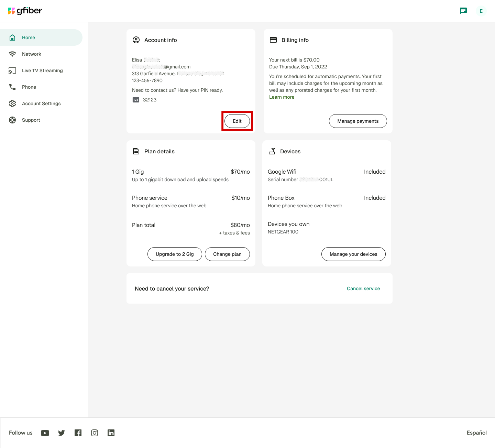Image resolution: width=495 pixels, height=448 pixels.
Task: Click Edit in Account info card
Action: tap(237, 121)
